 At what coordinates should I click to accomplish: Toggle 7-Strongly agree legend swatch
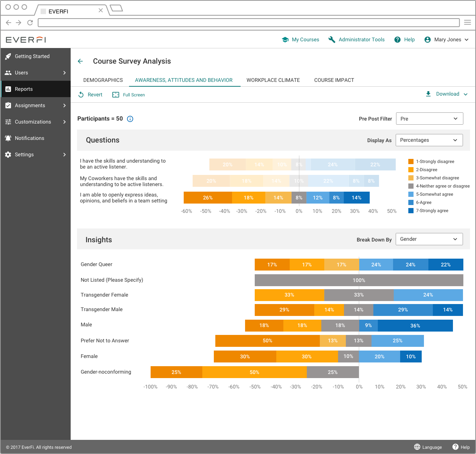411,211
